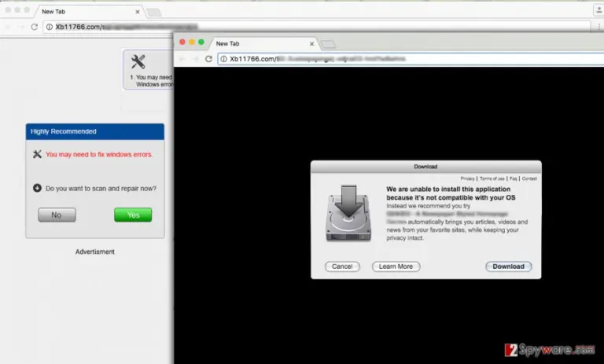Click the hard drive download arrow icon
Image resolution: width=604 pixels, height=364 pixels.
348,213
